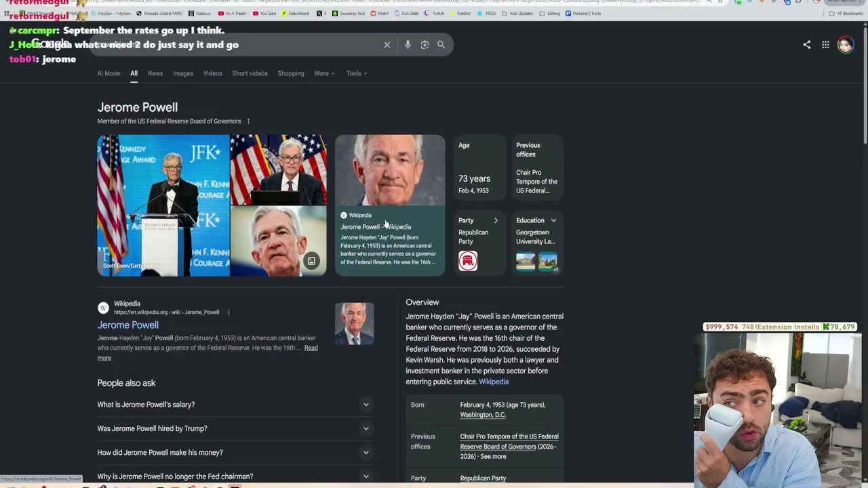Open three-dot options beside Federal Reserve subtitle
The width and height of the screenshot is (868, 488).
tap(248, 121)
